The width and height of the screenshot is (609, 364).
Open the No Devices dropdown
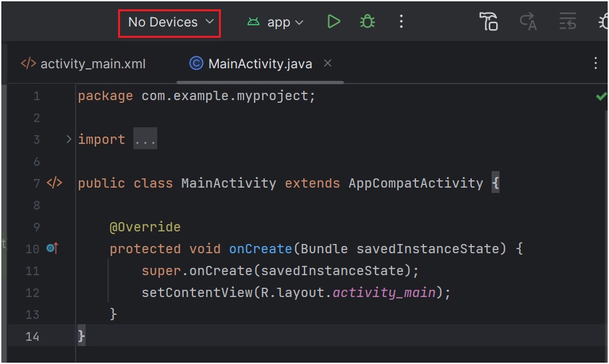click(170, 23)
